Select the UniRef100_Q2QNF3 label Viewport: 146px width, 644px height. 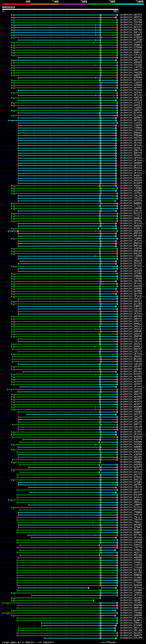tap(131, 35)
